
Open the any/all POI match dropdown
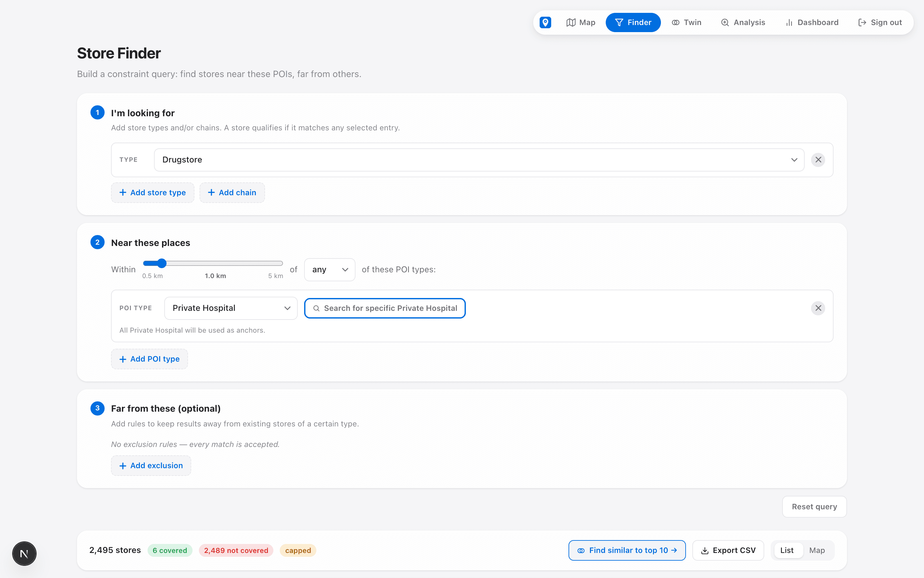[x=329, y=270]
